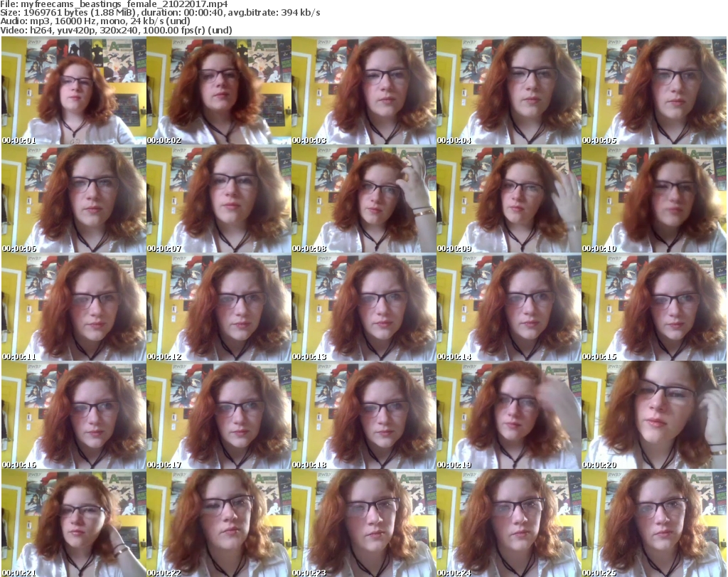Choose the thumbnail marked 00:00:15

pos(654,307)
